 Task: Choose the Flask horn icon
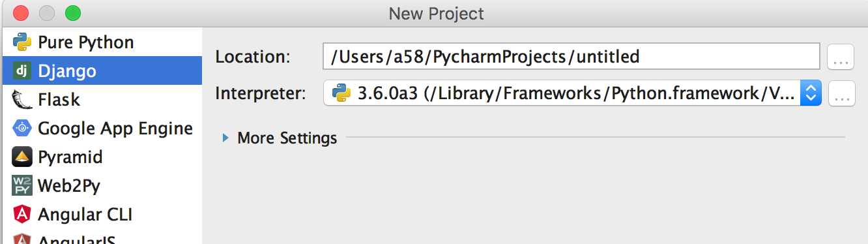pyautogui.click(x=22, y=100)
